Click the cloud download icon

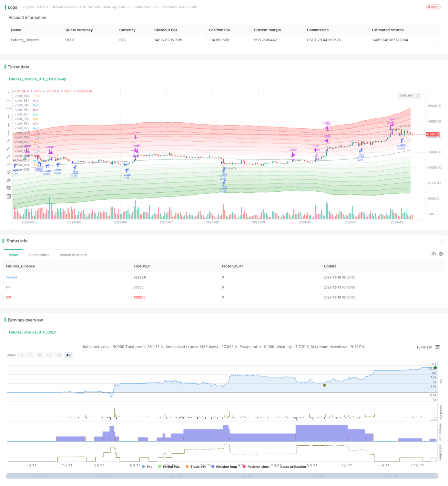(x=434, y=254)
